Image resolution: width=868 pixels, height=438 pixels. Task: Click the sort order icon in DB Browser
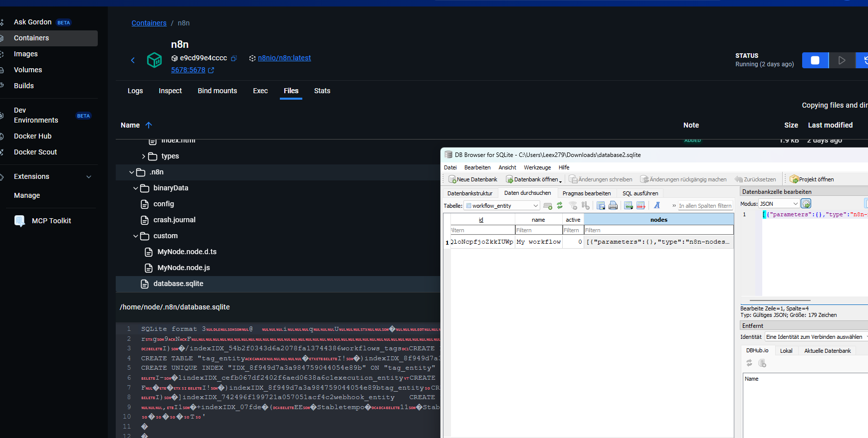(585, 206)
